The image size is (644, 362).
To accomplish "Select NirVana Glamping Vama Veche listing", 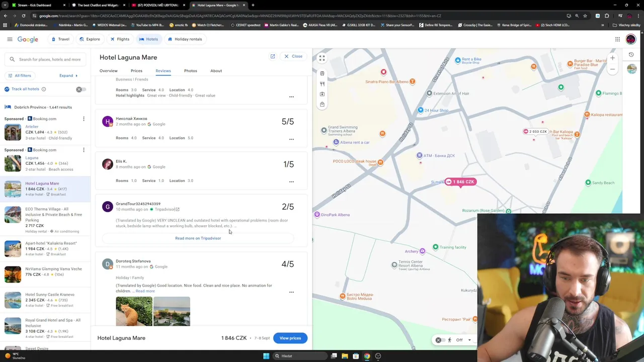I will (x=45, y=274).
